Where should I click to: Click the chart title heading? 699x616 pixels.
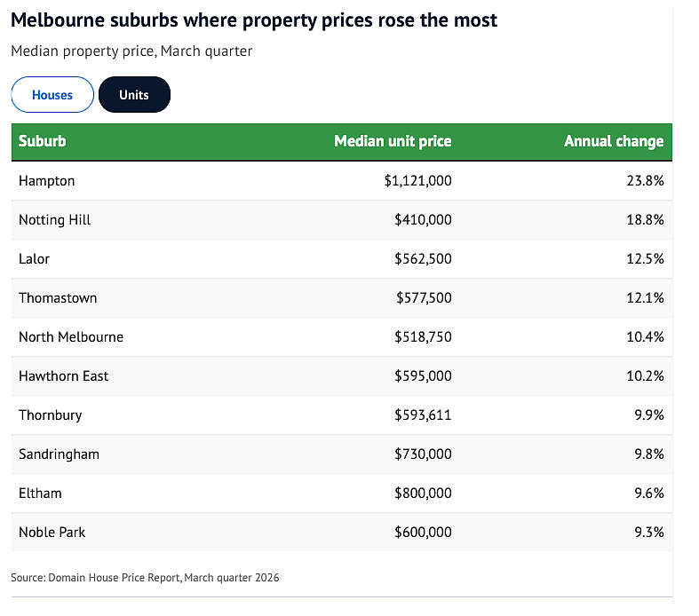254,20
